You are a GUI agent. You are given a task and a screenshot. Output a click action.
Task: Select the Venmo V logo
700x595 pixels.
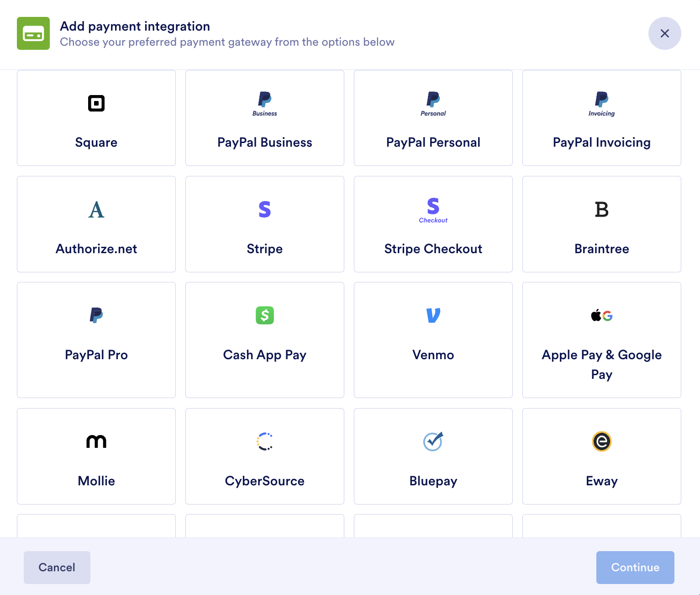coord(433,315)
